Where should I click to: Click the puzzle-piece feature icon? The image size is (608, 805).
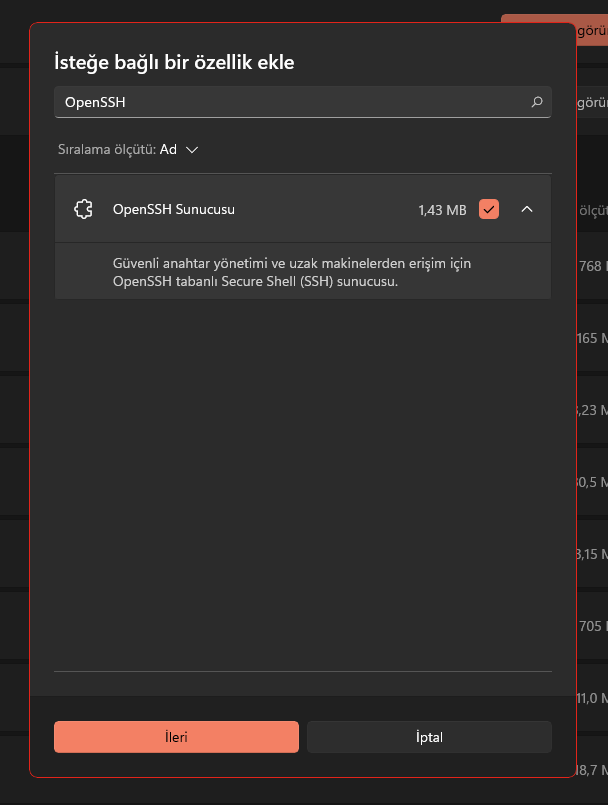tap(83, 210)
